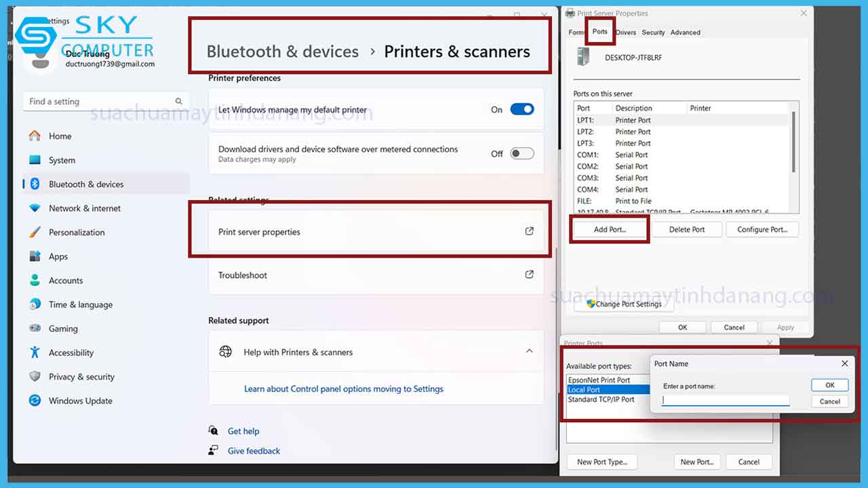Click the Add Port button

[609, 229]
